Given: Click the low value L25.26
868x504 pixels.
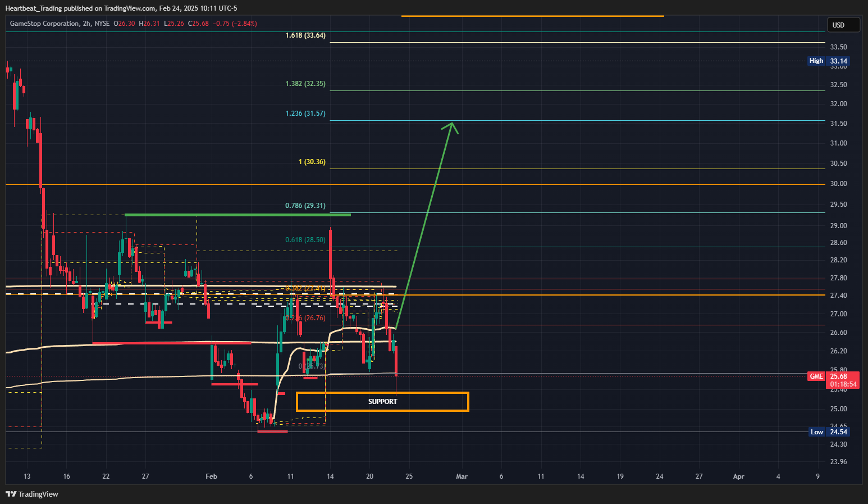Looking at the screenshot, I should pos(174,24).
